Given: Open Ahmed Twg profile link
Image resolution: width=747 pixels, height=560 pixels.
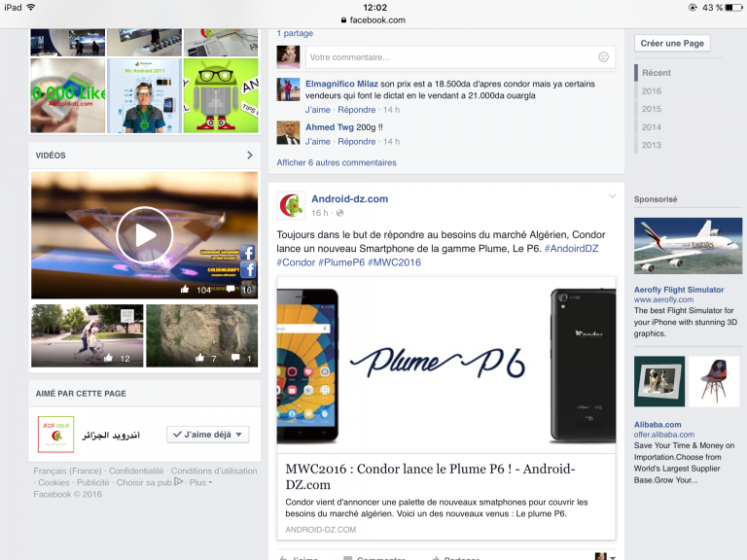Looking at the screenshot, I should click(329, 127).
